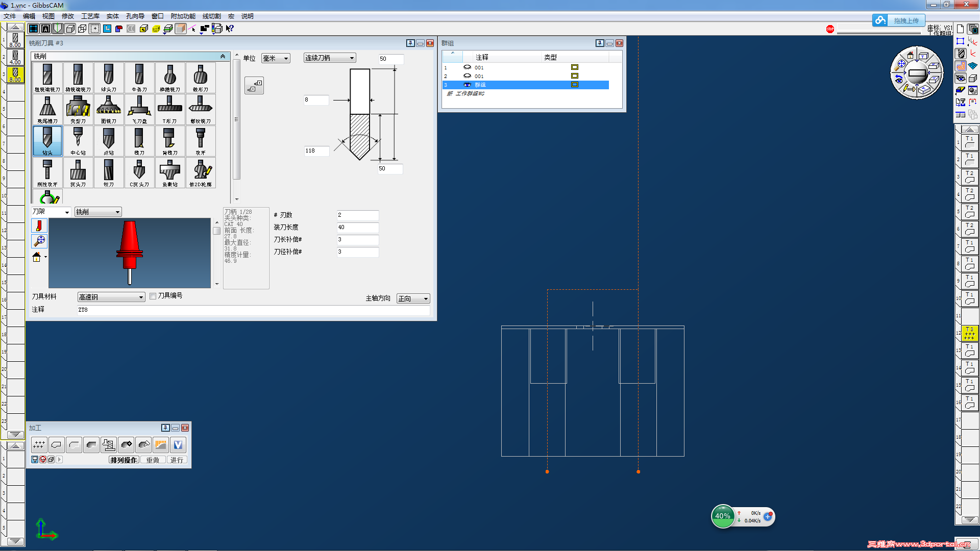Pick the 中心钻 center drill tool
Viewport: 980px width, 551px height.
click(78, 141)
